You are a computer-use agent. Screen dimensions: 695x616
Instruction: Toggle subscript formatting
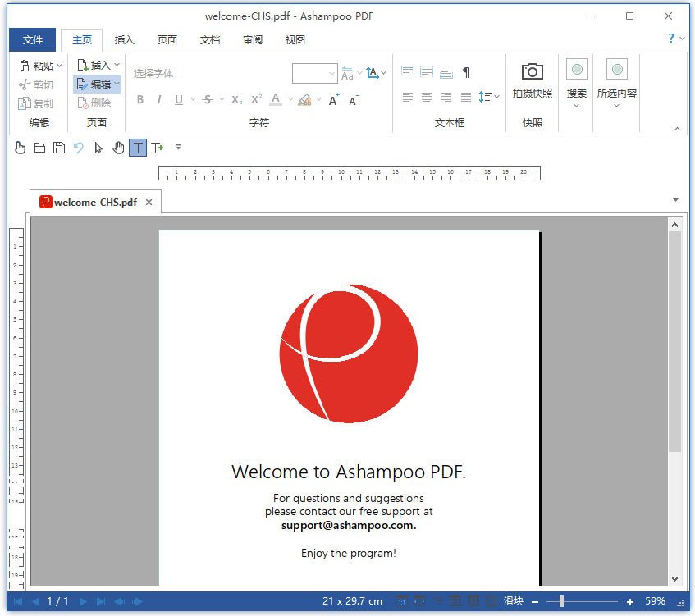coord(236,100)
